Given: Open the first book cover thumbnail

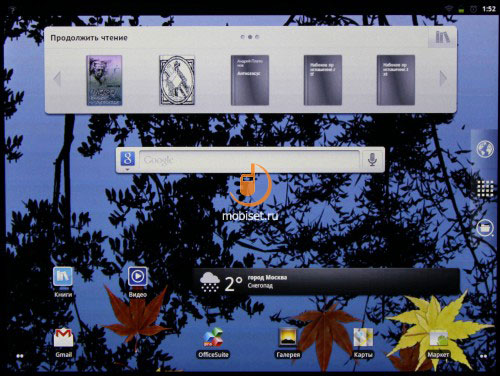Looking at the screenshot, I should click(104, 80).
